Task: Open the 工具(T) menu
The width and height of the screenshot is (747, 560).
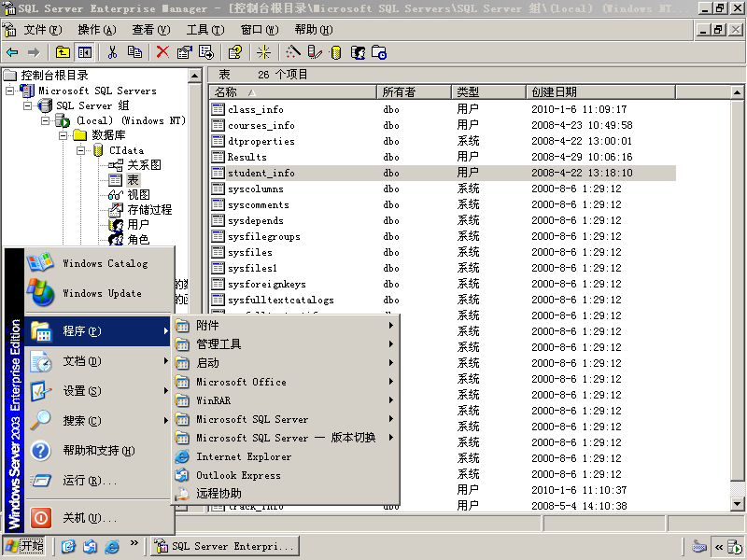Action: coord(205,30)
